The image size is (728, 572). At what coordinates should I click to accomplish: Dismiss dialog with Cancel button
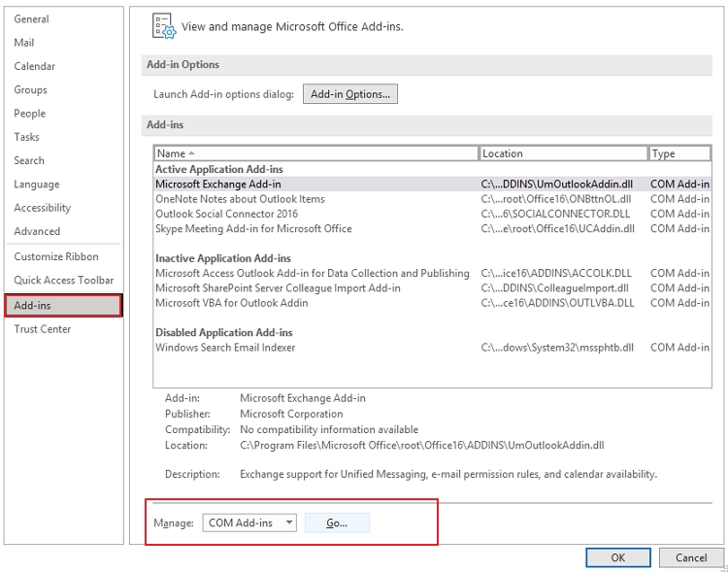click(690, 557)
